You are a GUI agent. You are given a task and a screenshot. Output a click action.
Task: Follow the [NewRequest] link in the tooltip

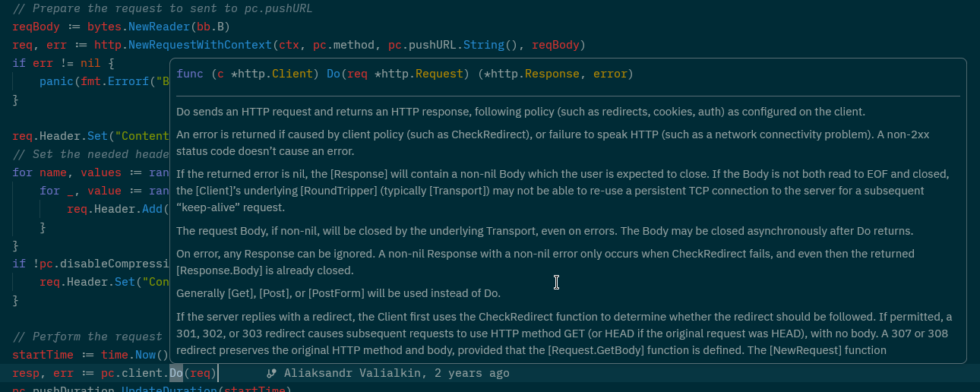tap(805, 350)
